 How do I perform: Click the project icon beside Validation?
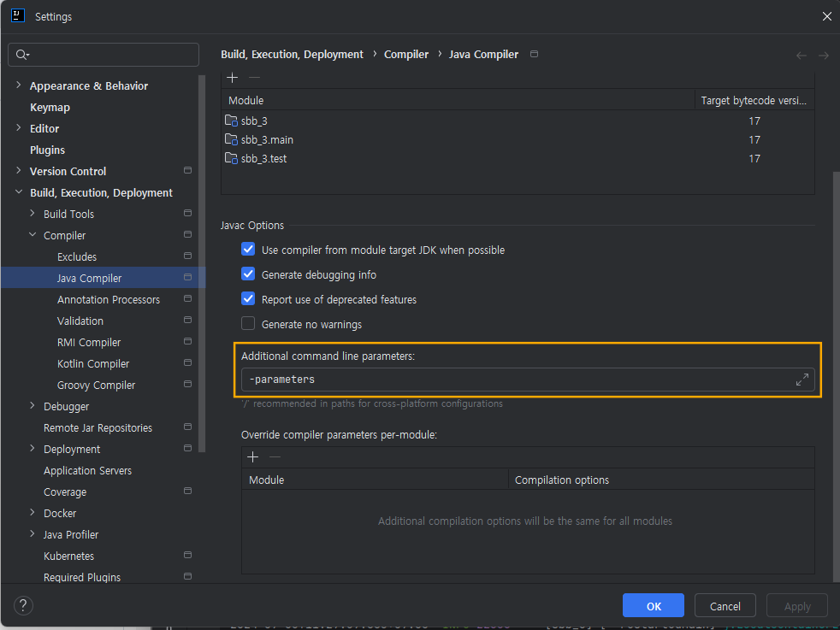click(x=187, y=320)
